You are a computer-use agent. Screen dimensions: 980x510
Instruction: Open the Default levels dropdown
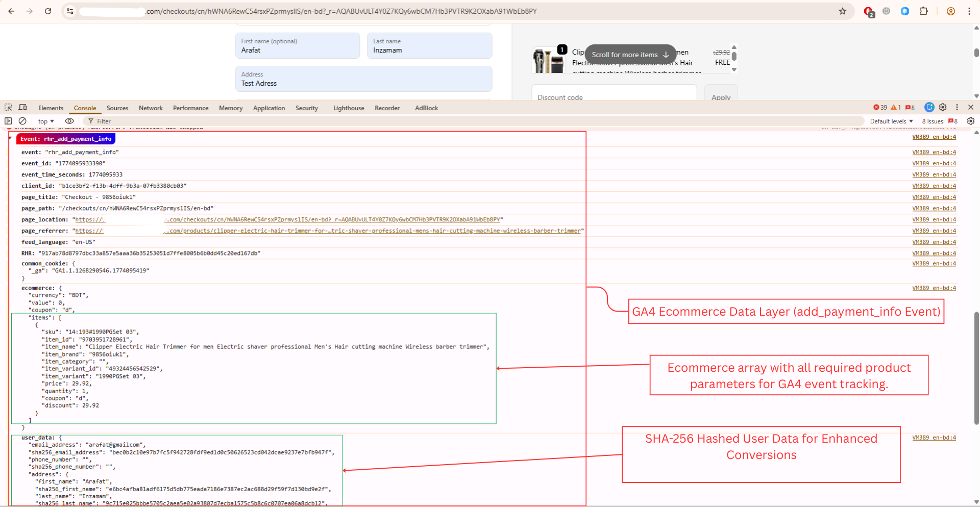(x=891, y=121)
